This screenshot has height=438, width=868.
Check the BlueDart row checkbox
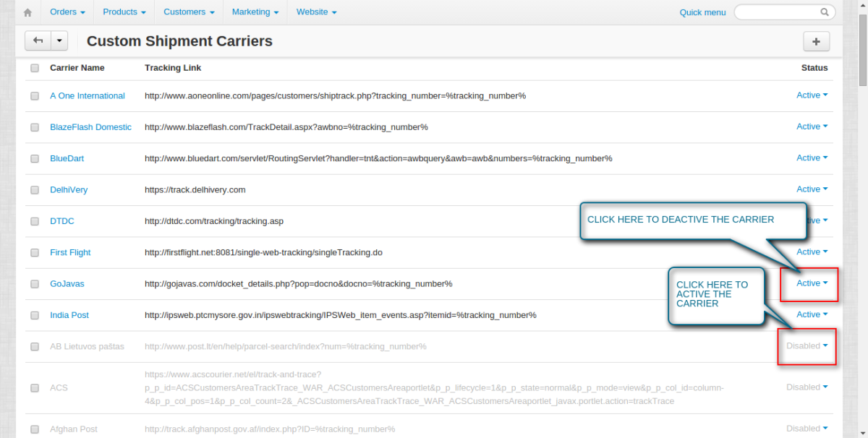(x=35, y=158)
